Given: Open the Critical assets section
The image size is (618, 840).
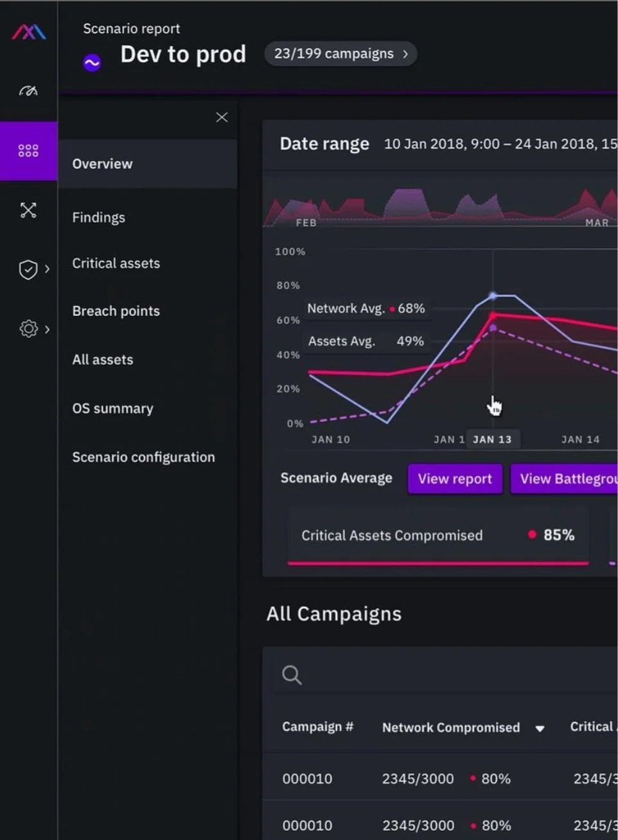Looking at the screenshot, I should click(116, 263).
